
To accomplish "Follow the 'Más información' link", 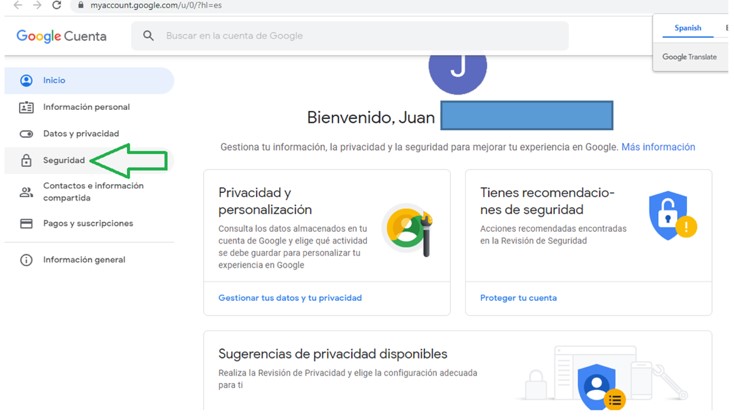I will click(x=658, y=147).
